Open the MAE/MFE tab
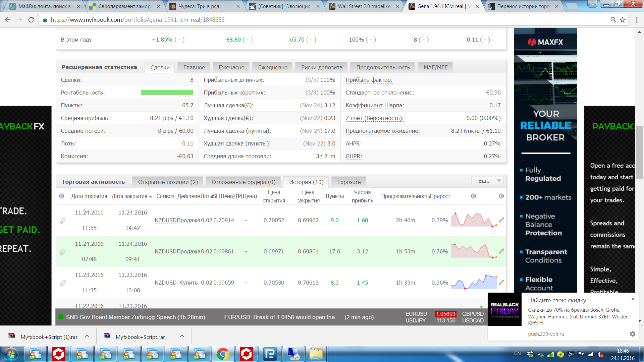The image size is (644, 362). (x=435, y=67)
